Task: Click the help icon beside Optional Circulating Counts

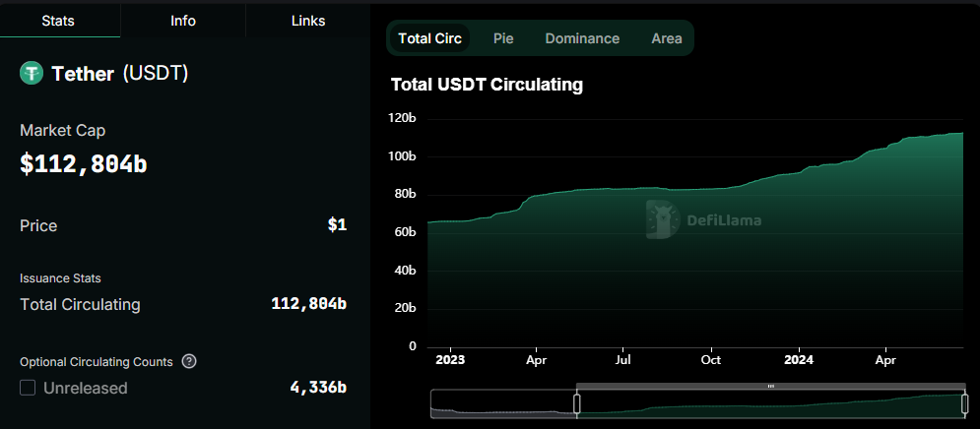Action: (189, 361)
